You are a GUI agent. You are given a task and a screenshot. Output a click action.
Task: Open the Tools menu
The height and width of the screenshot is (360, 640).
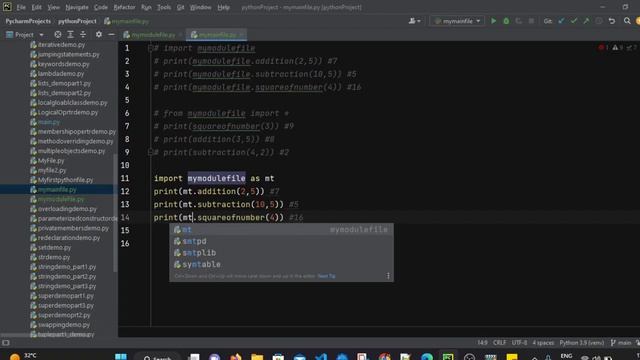click(x=164, y=7)
